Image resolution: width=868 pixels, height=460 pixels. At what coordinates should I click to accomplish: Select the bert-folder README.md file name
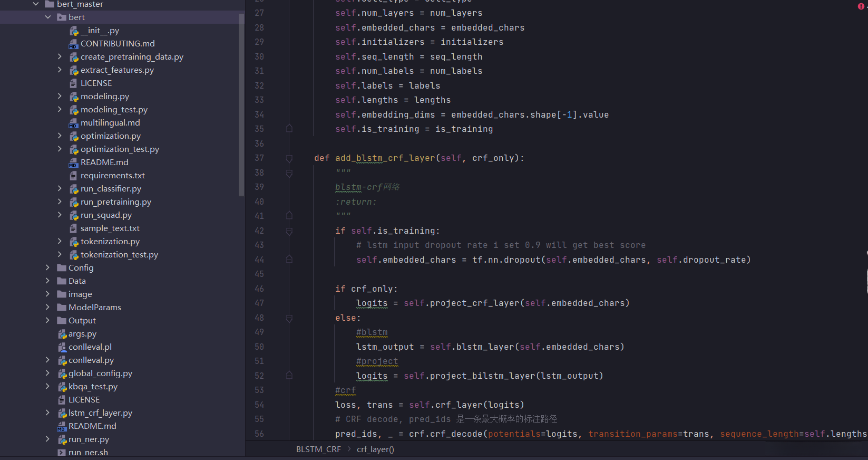[x=104, y=162]
